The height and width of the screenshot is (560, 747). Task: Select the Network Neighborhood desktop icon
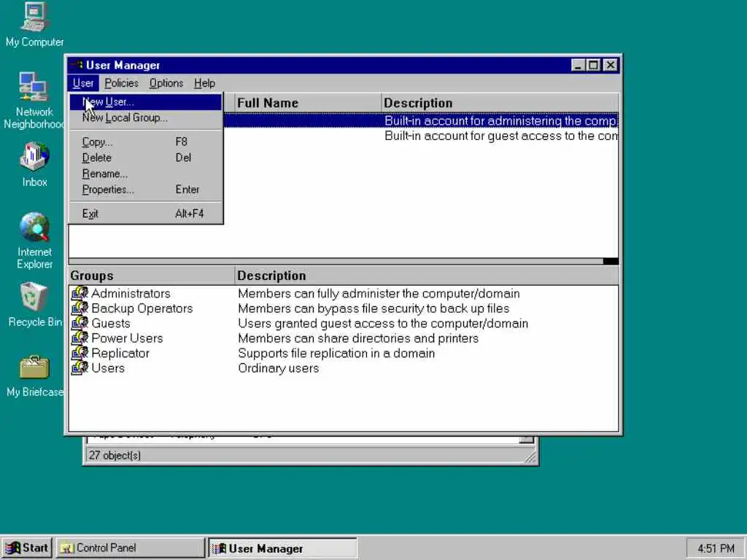click(34, 101)
